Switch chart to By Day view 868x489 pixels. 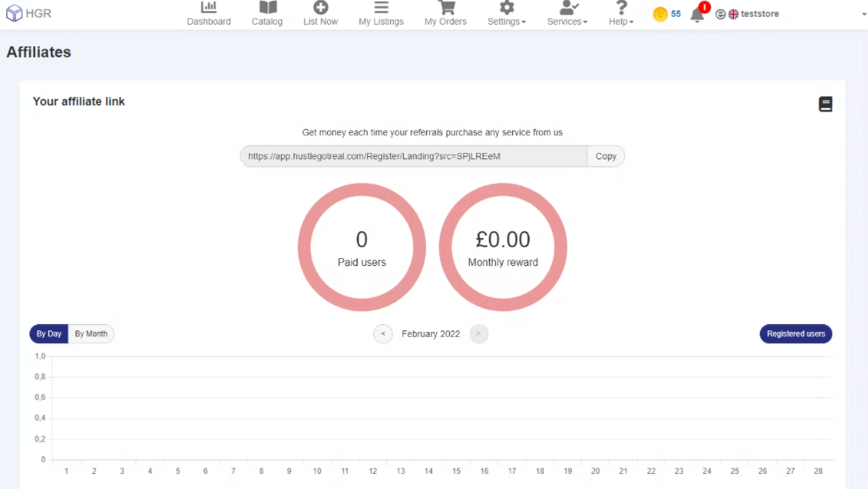(49, 334)
